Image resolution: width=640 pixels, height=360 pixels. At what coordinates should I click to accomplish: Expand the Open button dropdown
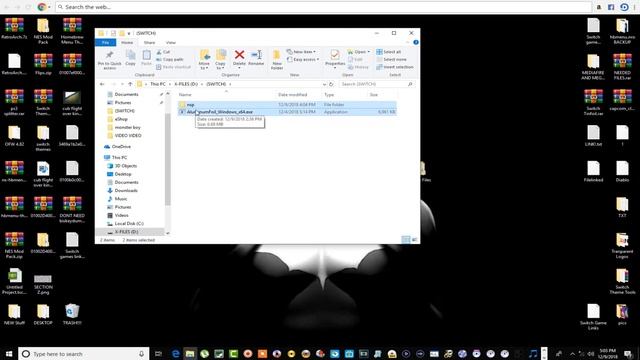pos(369,52)
